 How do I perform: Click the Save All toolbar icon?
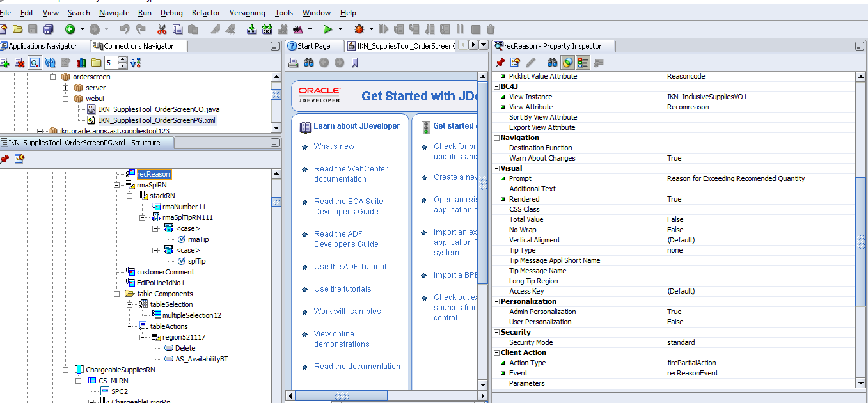49,29
